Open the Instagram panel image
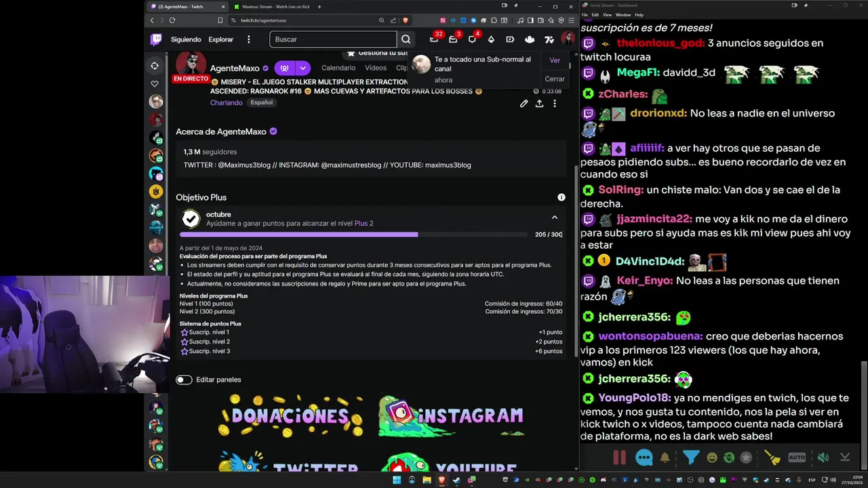The image size is (868, 488). [x=451, y=415]
